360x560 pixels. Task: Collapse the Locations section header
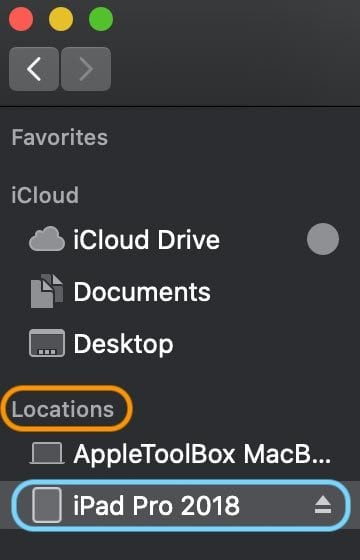[63, 409]
